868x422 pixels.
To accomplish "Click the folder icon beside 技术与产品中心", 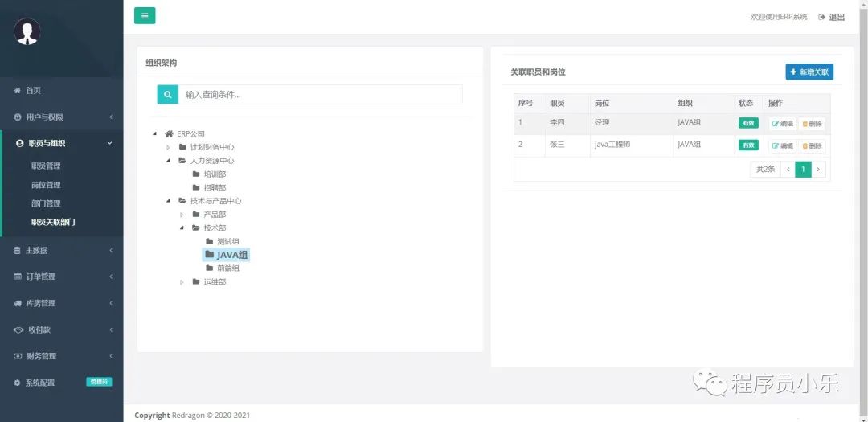I will (x=182, y=201).
